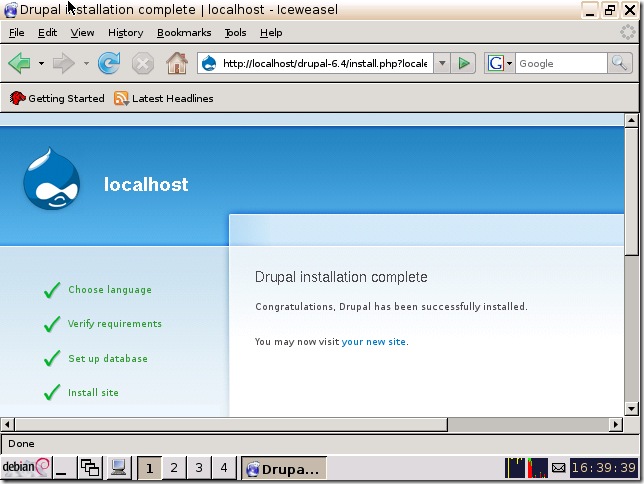The height and width of the screenshot is (484, 644).
Task: Click into the Google search box
Action: [x=561, y=63]
